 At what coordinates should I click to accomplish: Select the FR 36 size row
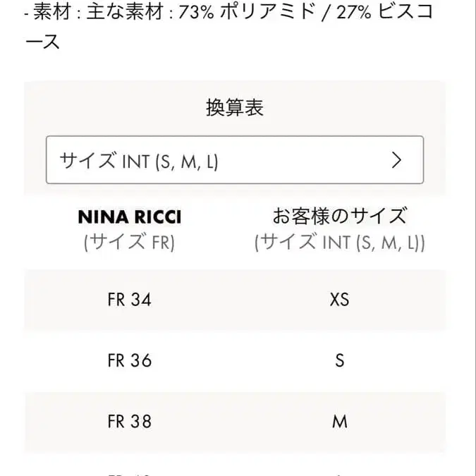point(235,360)
